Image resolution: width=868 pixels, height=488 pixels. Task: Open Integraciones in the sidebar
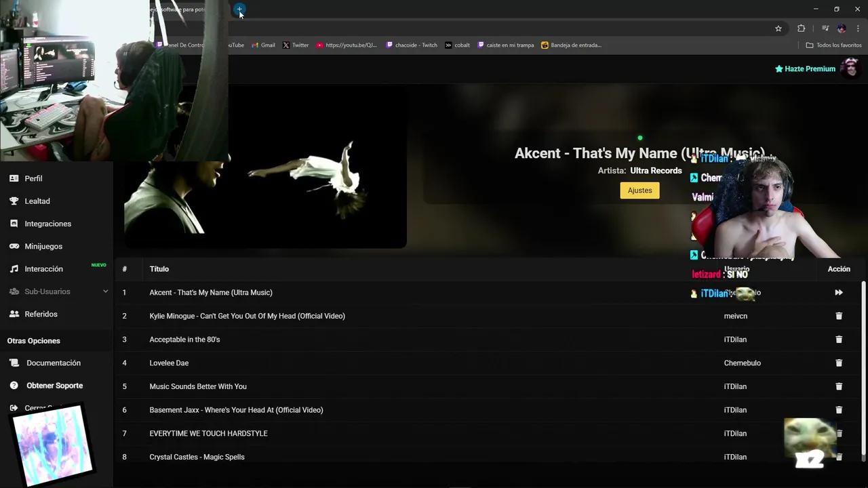[48, 224]
